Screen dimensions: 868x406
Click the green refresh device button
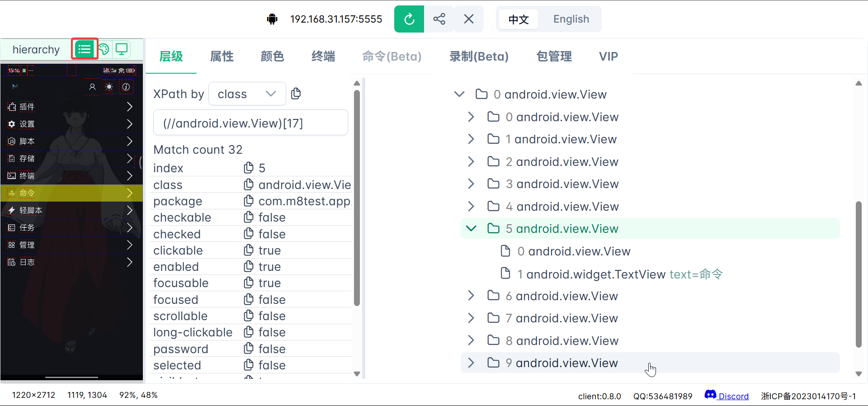click(409, 19)
